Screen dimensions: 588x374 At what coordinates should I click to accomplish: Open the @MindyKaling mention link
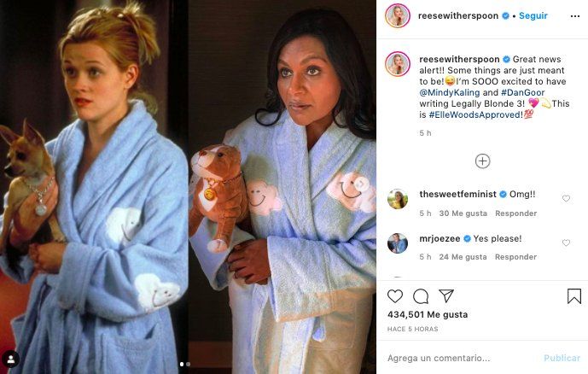tap(450, 93)
